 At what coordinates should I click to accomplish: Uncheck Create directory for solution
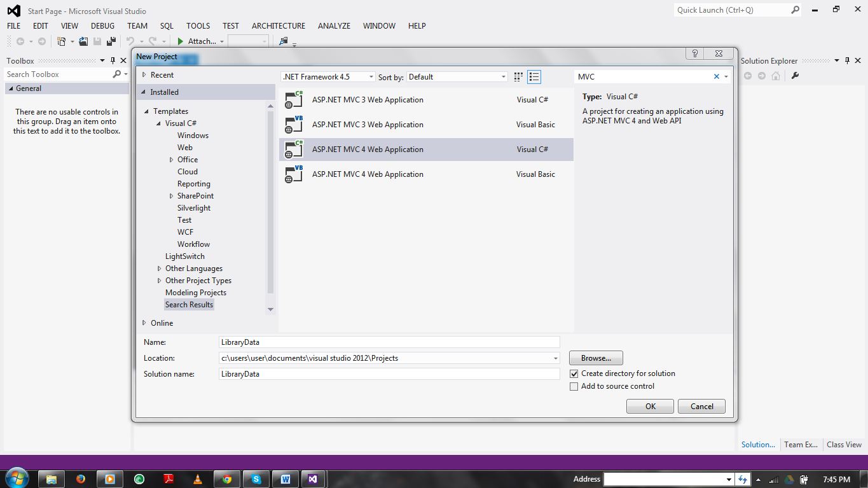[574, 374]
